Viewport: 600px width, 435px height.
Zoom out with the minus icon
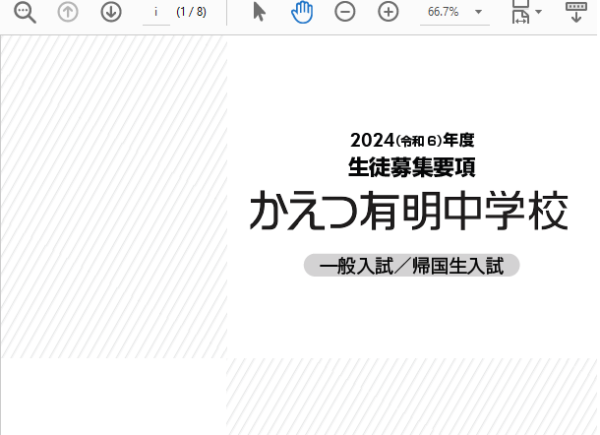tap(345, 12)
